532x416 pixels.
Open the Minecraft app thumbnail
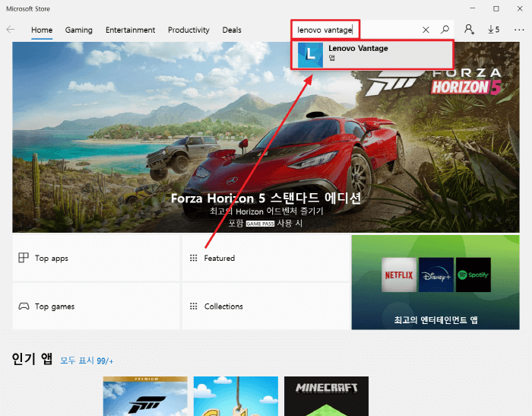[x=326, y=396]
